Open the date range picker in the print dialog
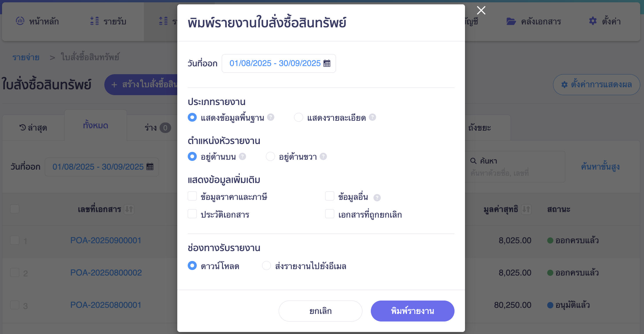 [x=278, y=63]
